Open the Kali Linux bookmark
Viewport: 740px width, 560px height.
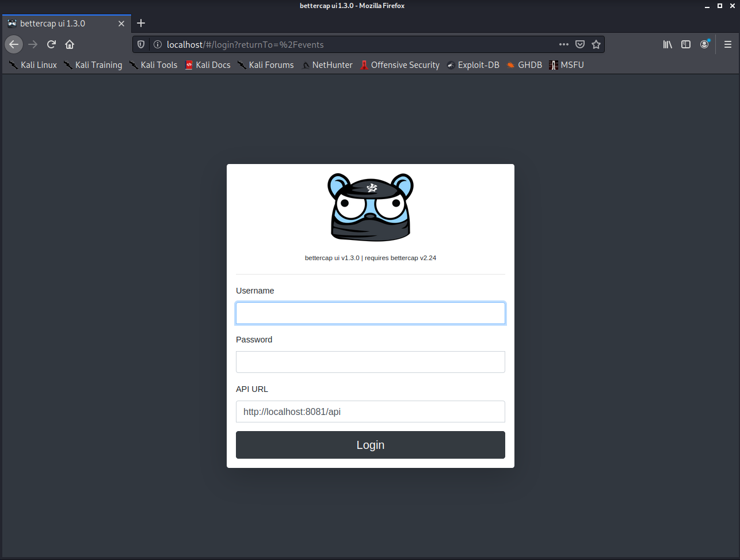point(33,65)
